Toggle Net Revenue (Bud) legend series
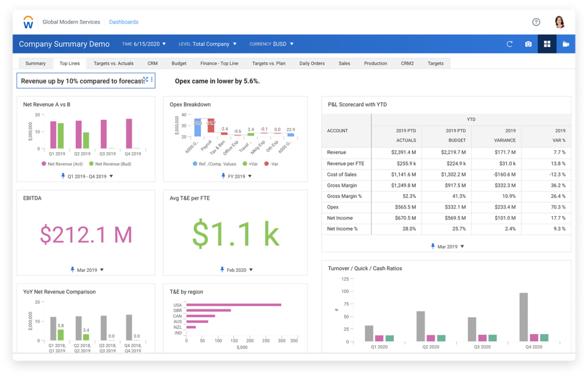The width and height of the screenshot is (588, 377). [109, 164]
